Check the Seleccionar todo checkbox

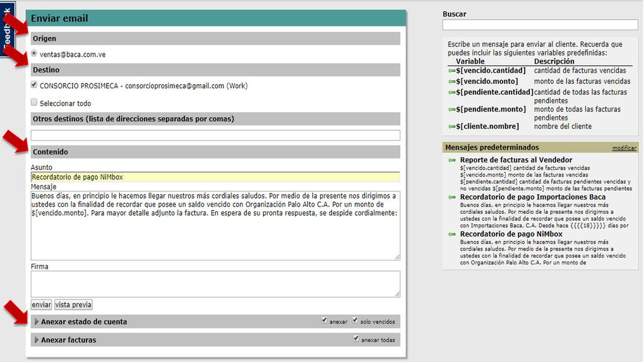[x=34, y=102]
